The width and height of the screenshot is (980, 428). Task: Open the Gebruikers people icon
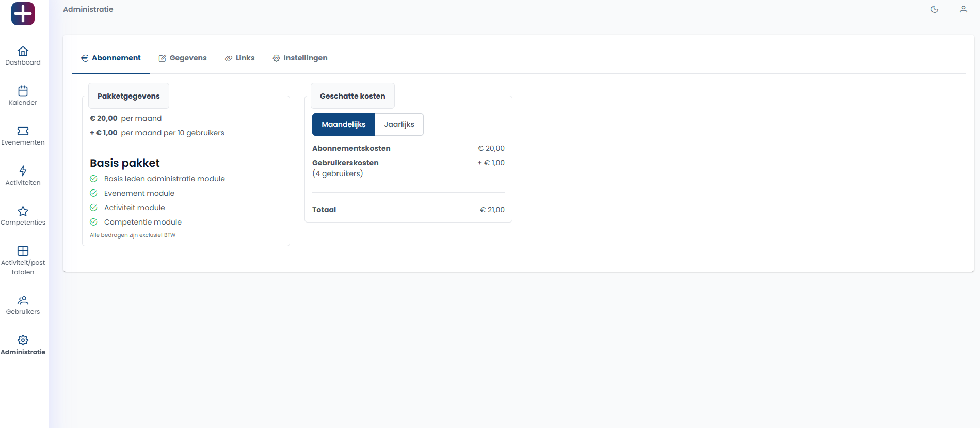tap(23, 300)
